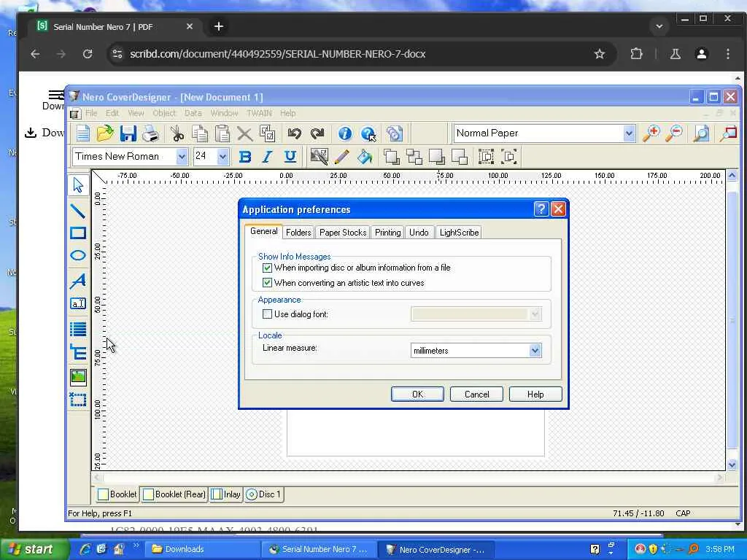Viewport: 747px width, 560px height.
Task: Switch to Serial Number Nero 7 taskbar item
Action: (320, 549)
